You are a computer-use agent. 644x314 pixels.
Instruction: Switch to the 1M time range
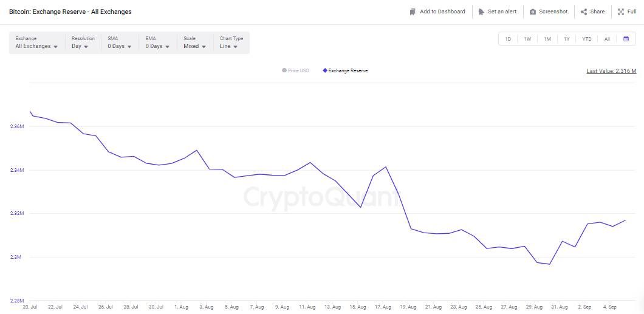tap(547, 39)
